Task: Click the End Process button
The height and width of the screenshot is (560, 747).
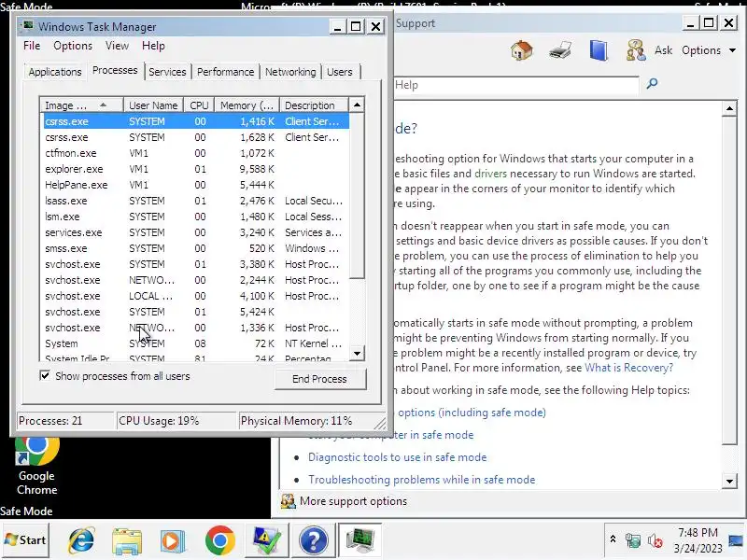Action: coord(319,379)
